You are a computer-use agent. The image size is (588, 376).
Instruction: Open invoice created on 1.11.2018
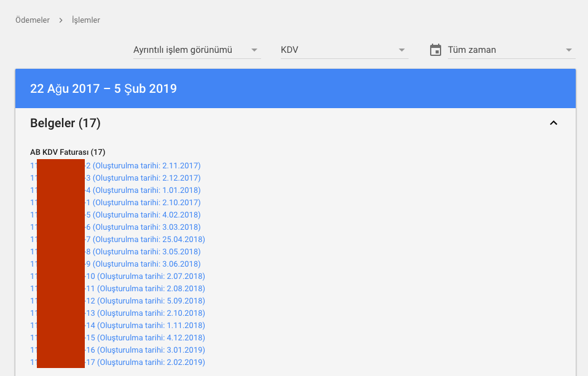(118, 326)
